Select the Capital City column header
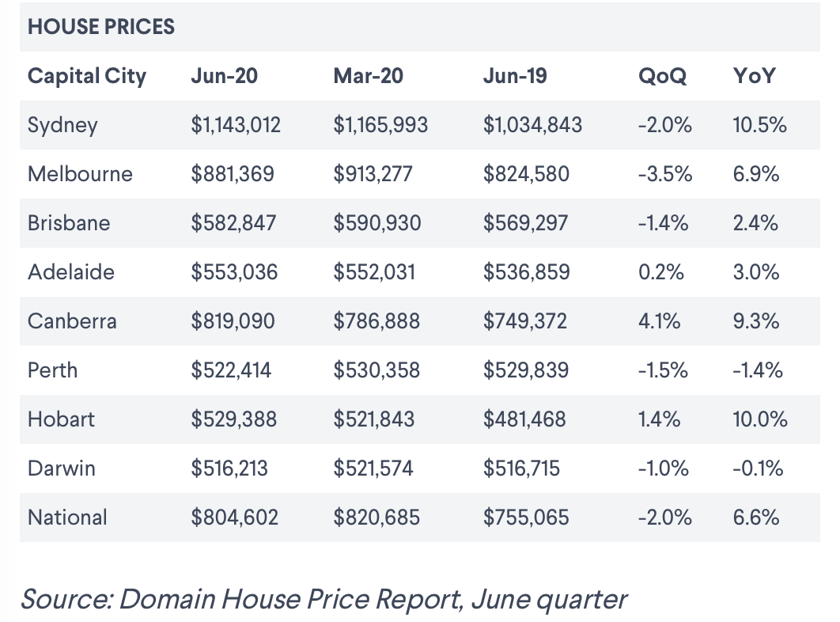This screenshot has height=622, width=840. point(87,76)
